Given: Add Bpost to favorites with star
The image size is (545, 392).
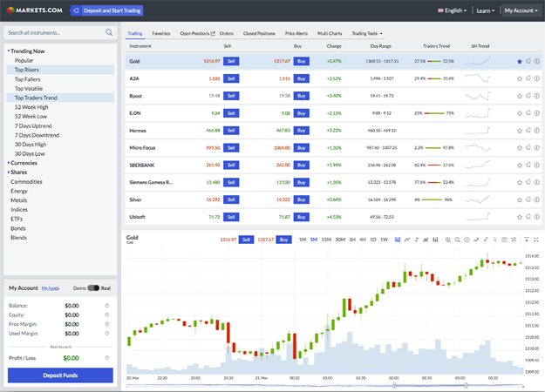Looking at the screenshot, I should [520, 96].
